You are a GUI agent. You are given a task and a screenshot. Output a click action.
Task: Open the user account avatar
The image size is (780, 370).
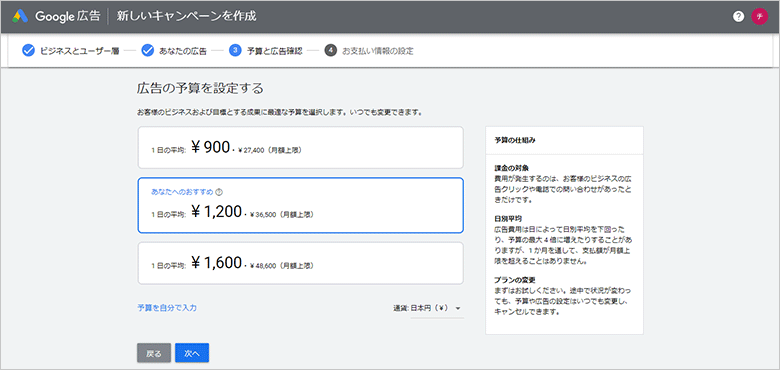coord(760,16)
